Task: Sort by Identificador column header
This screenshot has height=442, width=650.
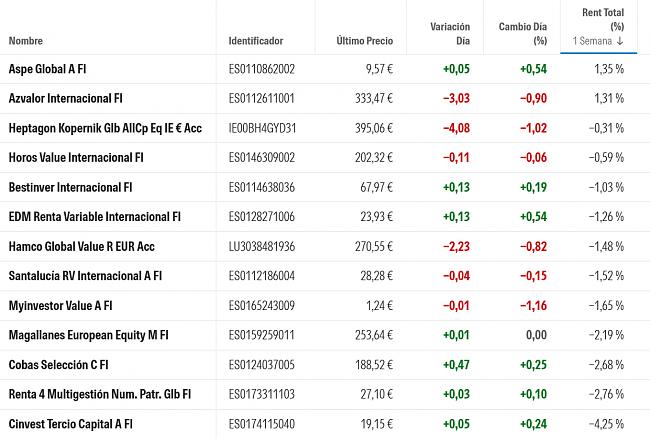Action: [256, 41]
